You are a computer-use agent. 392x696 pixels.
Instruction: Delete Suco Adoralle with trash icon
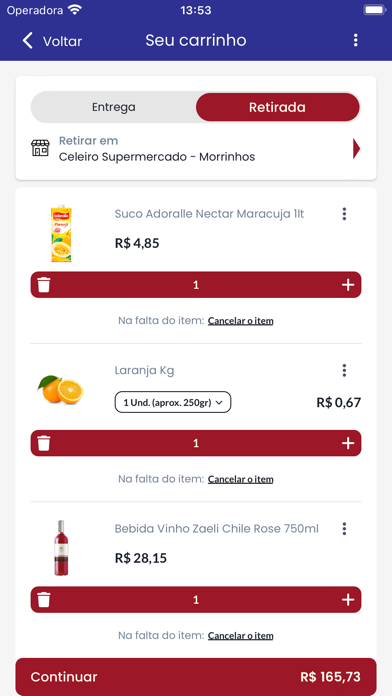44,285
